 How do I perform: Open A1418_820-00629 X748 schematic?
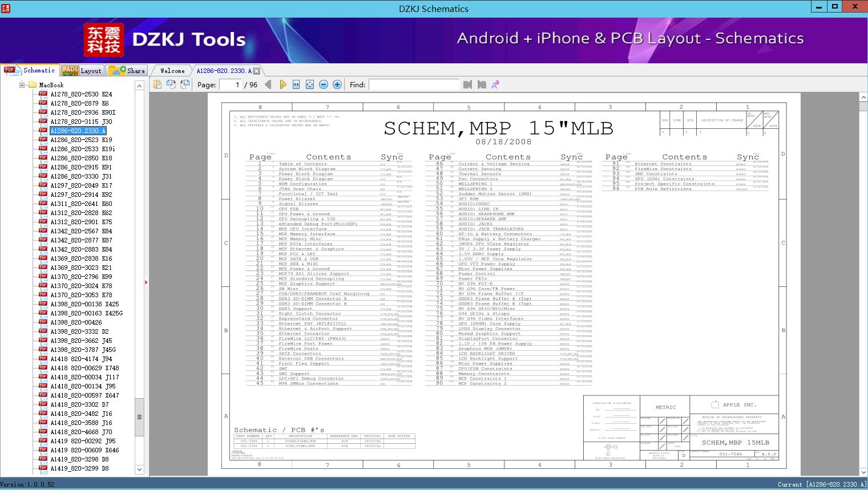pos(84,368)
